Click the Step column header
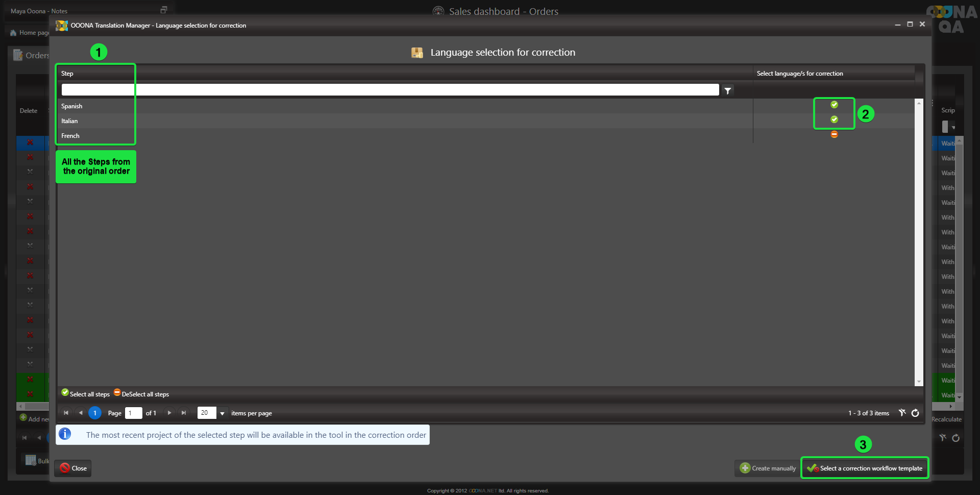980x495 pixels. [x=67, y=74]
